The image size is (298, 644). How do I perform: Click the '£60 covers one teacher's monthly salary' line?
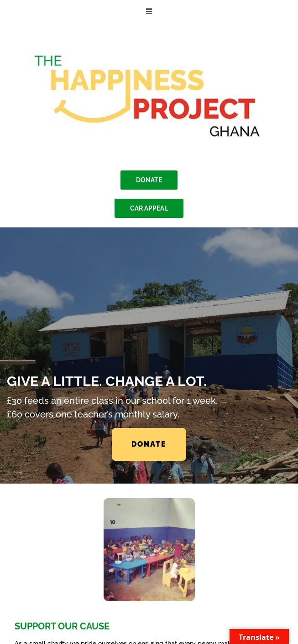pyautogui.click(x=93, y=414)
